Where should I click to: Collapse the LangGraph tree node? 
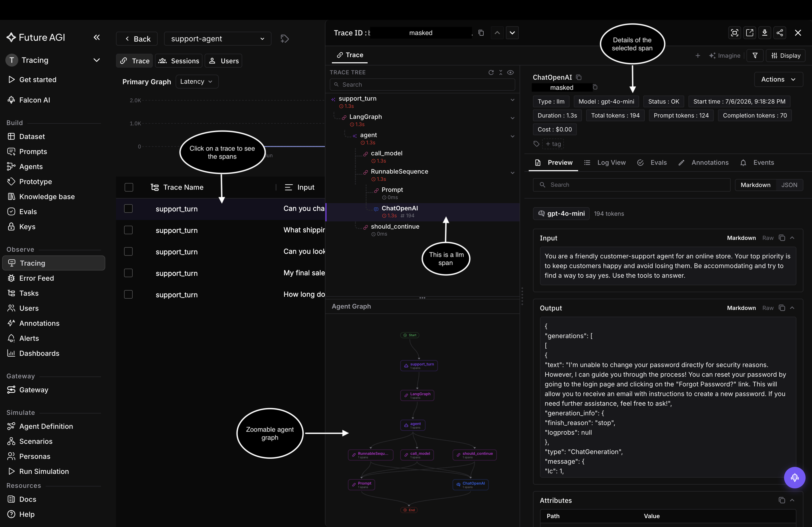[512, 118]
